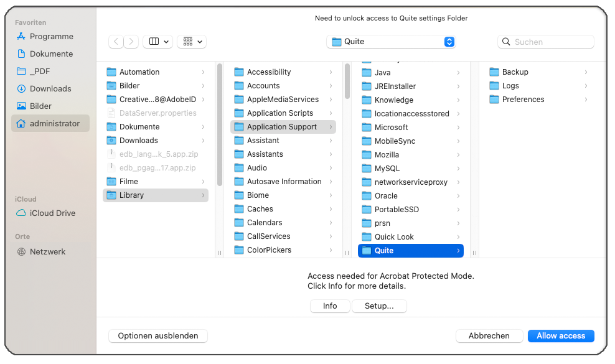Select the Oracle folder
615x364 pixels.
(x=411, y=196)
